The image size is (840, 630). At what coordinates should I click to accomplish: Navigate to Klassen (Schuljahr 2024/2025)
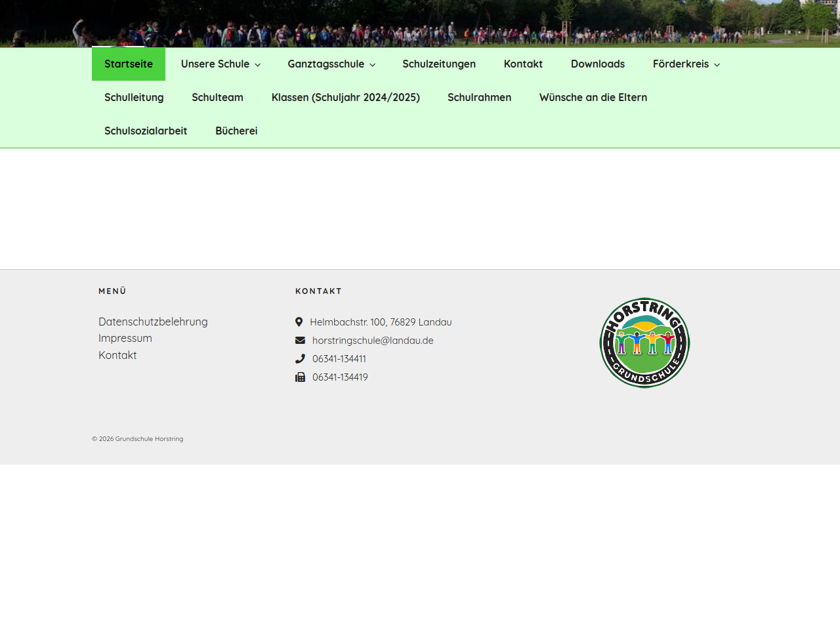tap(346, 98)
